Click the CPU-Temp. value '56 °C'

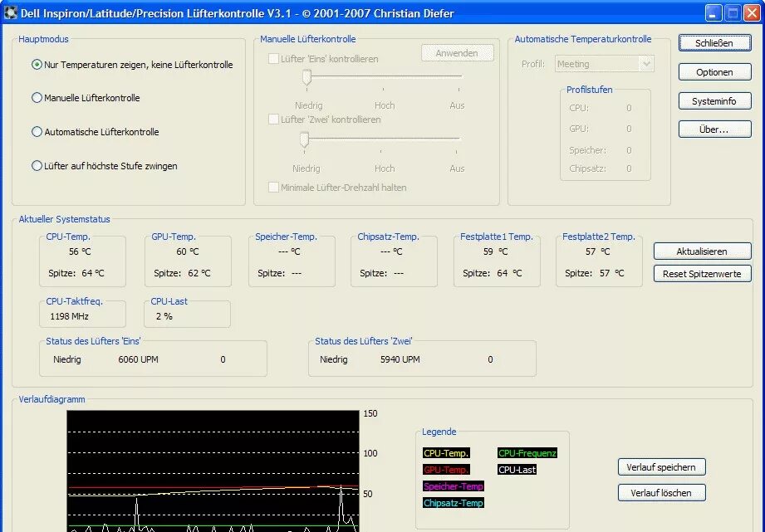tap(80, 251)
